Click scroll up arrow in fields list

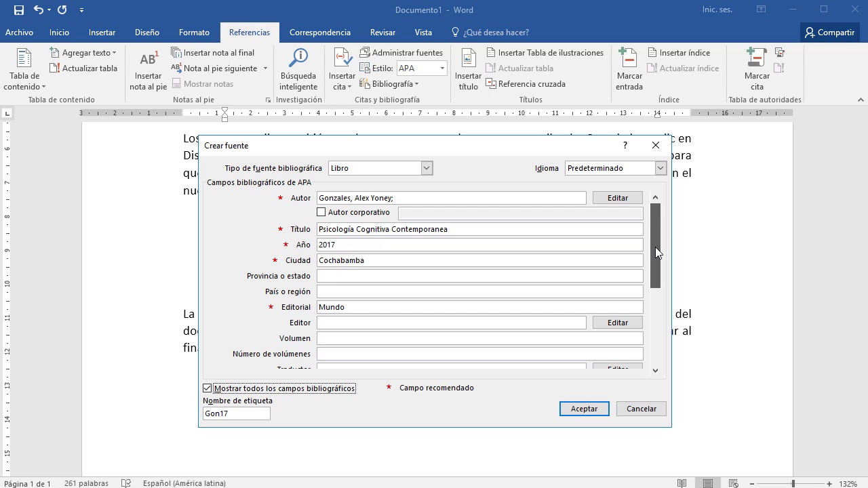click(655, 197)
